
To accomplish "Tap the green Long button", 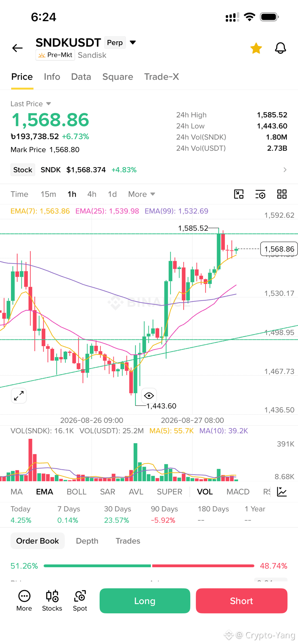I will [145, 601].
